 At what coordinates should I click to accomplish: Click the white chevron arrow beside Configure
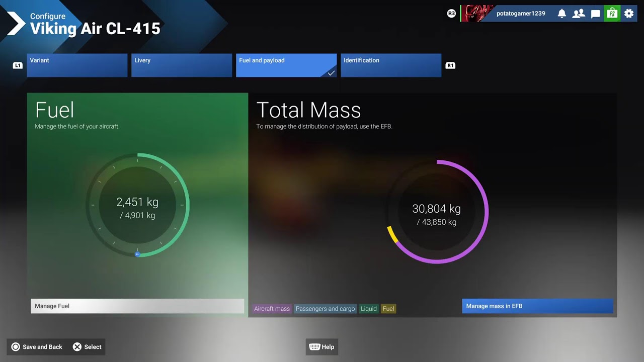[16, 24]
